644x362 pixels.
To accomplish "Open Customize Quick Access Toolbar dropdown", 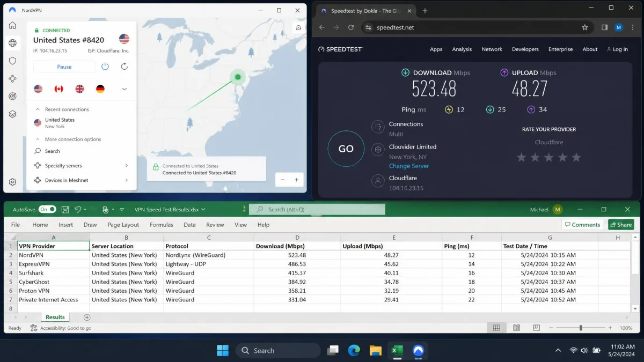I will point(122,210).
